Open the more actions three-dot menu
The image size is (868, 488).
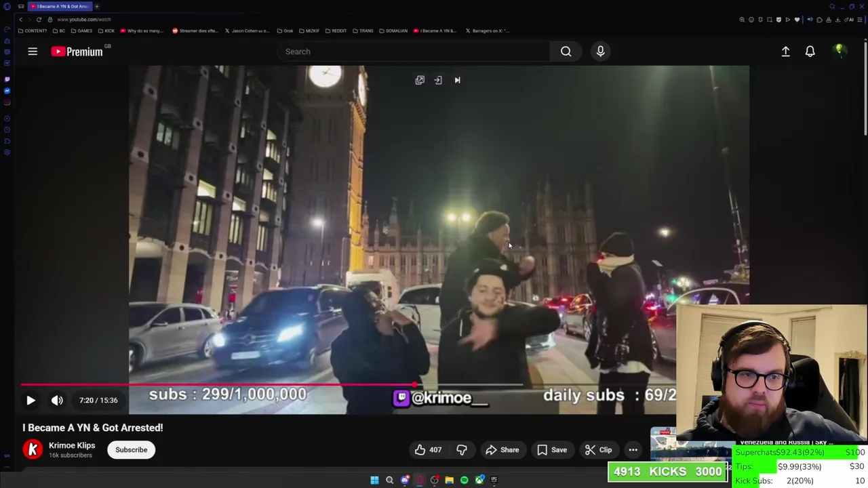coord(633,450)
